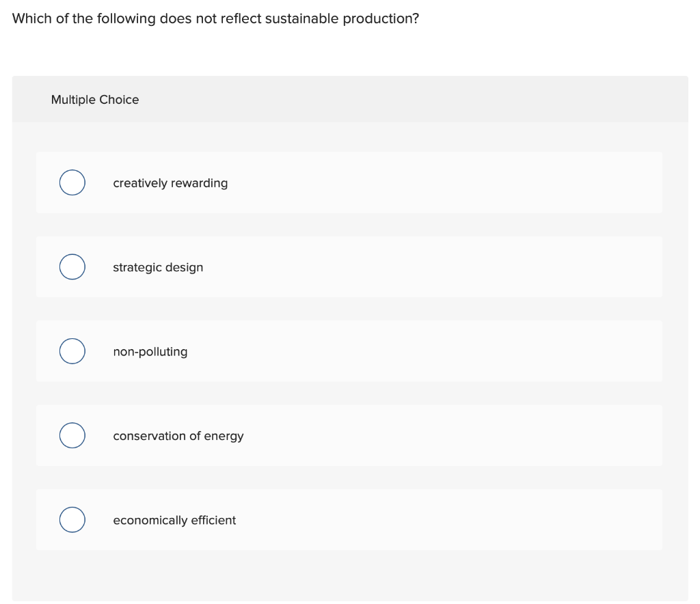Screen dimensions: 700x604
Task: Select the radio button for creatively rewarding
Action: (x=72, y=182)
